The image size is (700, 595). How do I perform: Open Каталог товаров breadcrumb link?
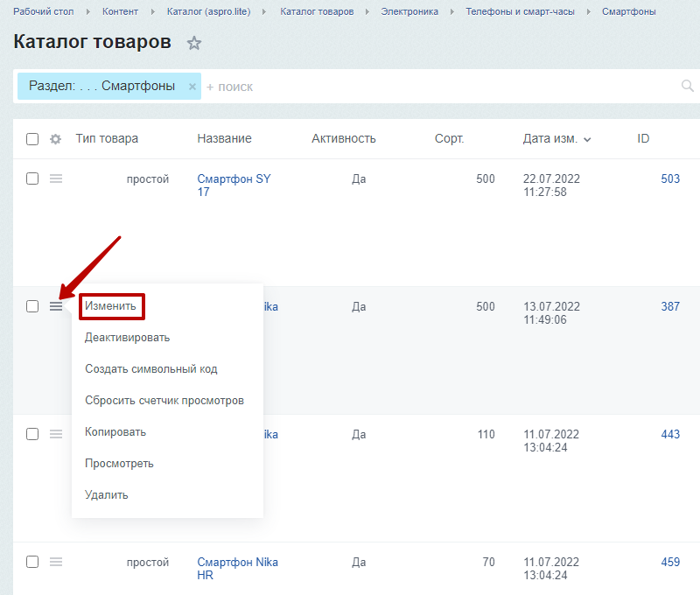click(x=317, y=11)
